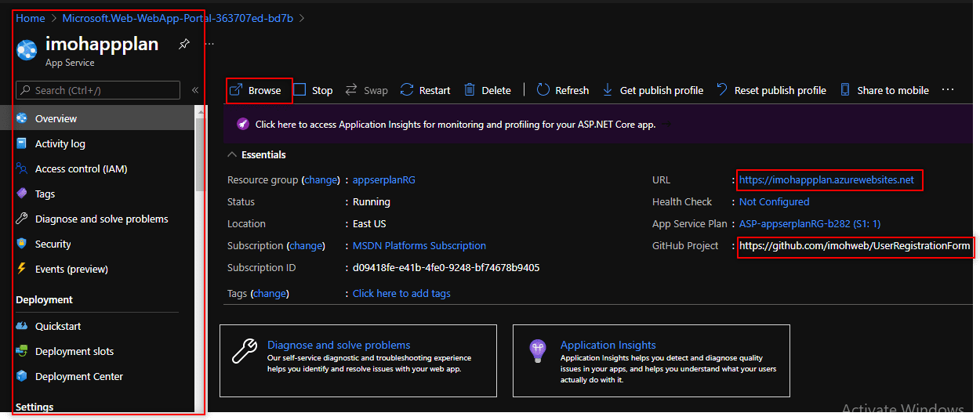Image resolution: width=980 pixels, height=420 pixels.
Task: Stop the app service
Action: (313, 90)
